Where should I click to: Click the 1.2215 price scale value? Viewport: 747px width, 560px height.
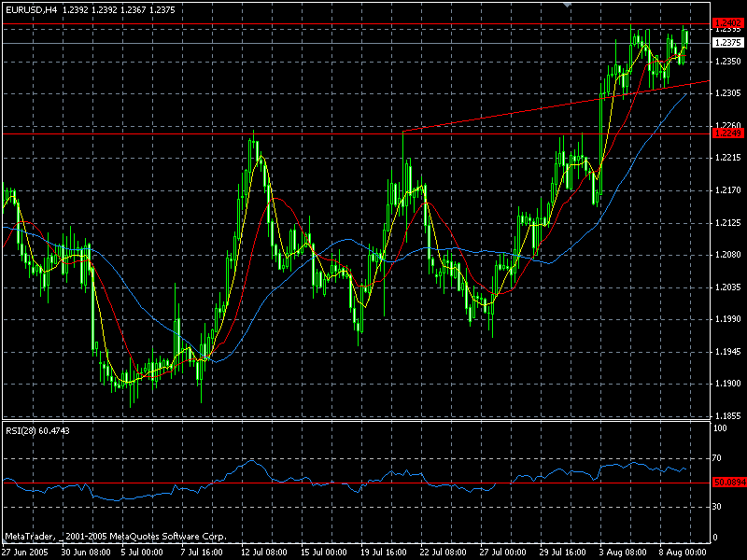click(728, 158)
